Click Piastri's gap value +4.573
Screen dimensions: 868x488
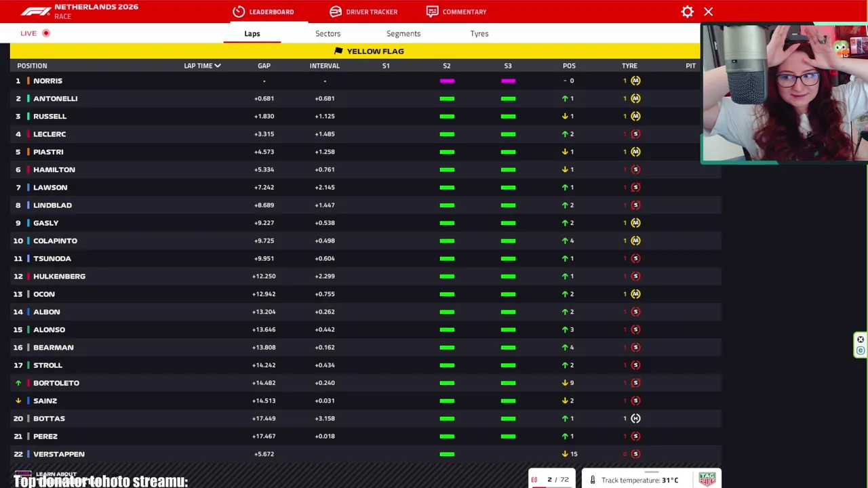(x=264, y=152)
